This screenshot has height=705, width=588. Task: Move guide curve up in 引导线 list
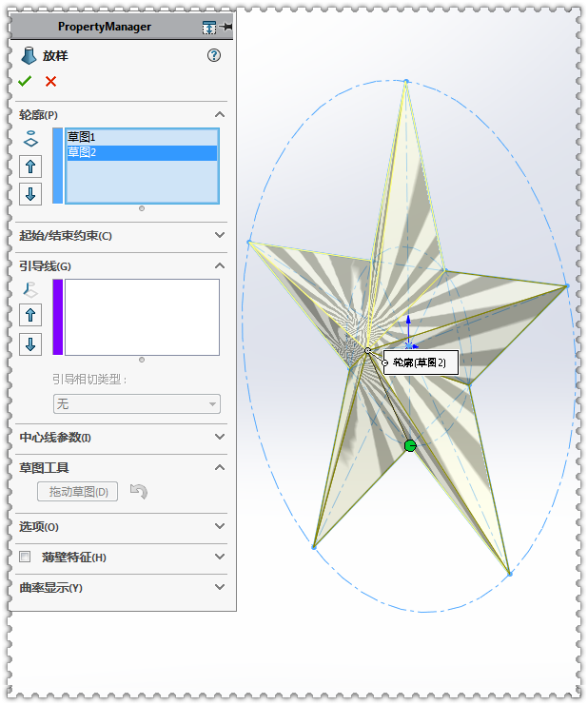pos(30,315)
